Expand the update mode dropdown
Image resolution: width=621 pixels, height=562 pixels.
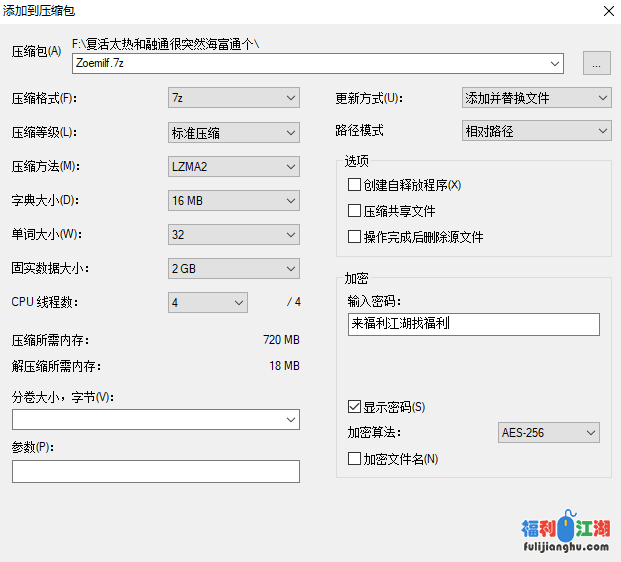pos(536,98)
